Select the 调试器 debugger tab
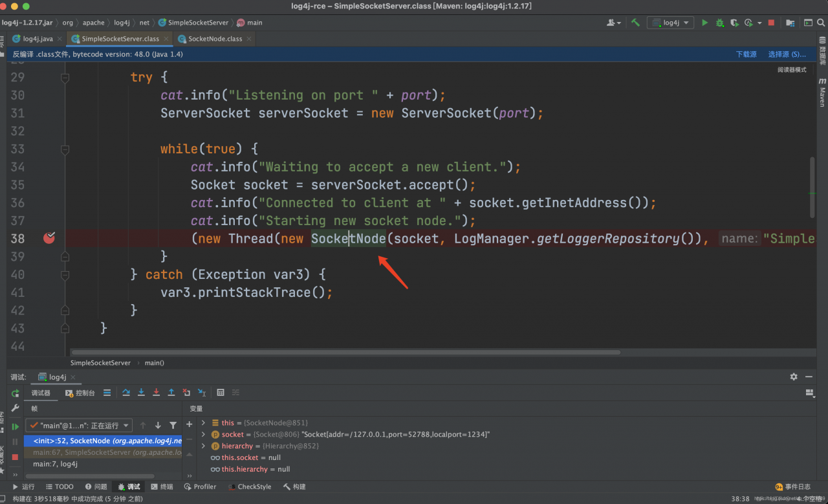Viewport: 828px width, 504px height. coord(41,393)
